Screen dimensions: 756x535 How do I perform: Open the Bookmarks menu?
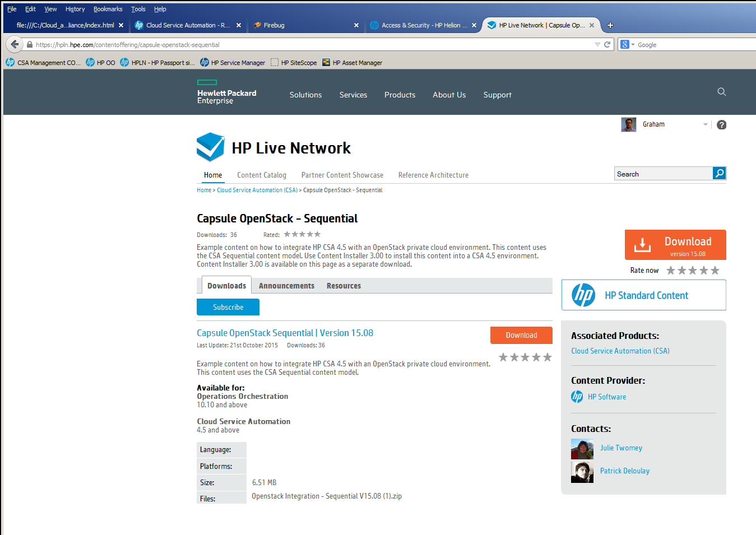click(108, 9)
